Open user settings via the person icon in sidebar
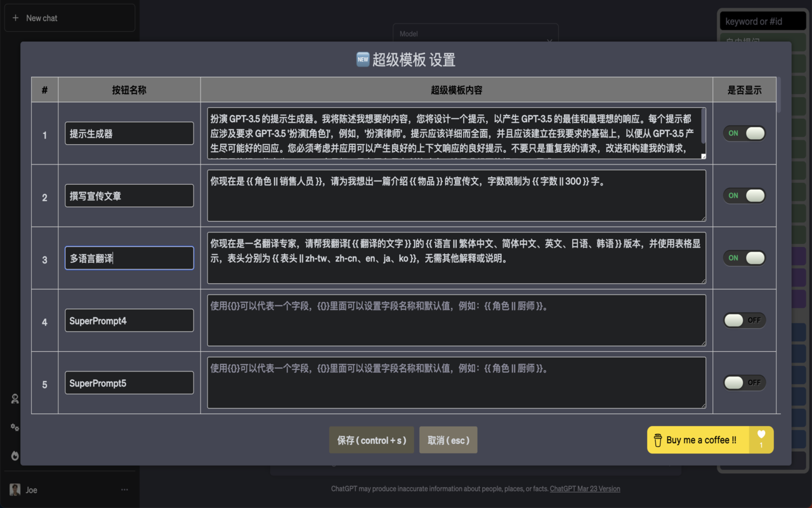Viewport: 812px width, 508px height. (14, 399)
